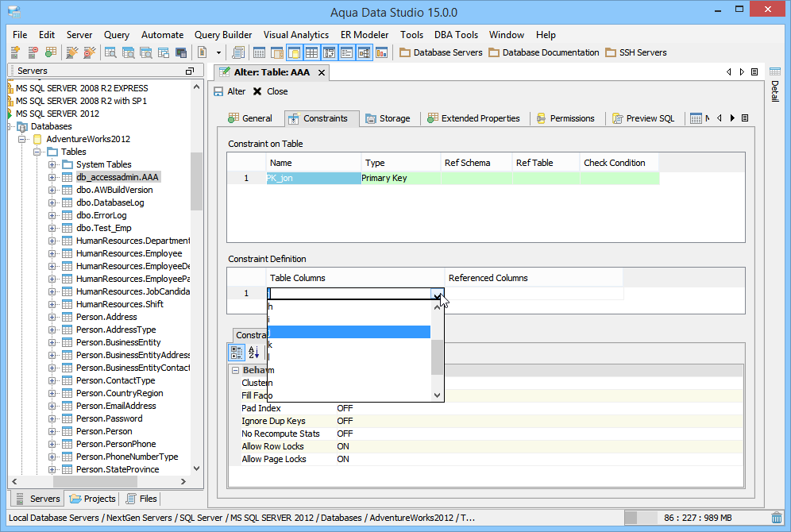The width and height of the screenshot is (791, 532).
Task: Click the Save icon beside Alter
Action: pos(219,91)
